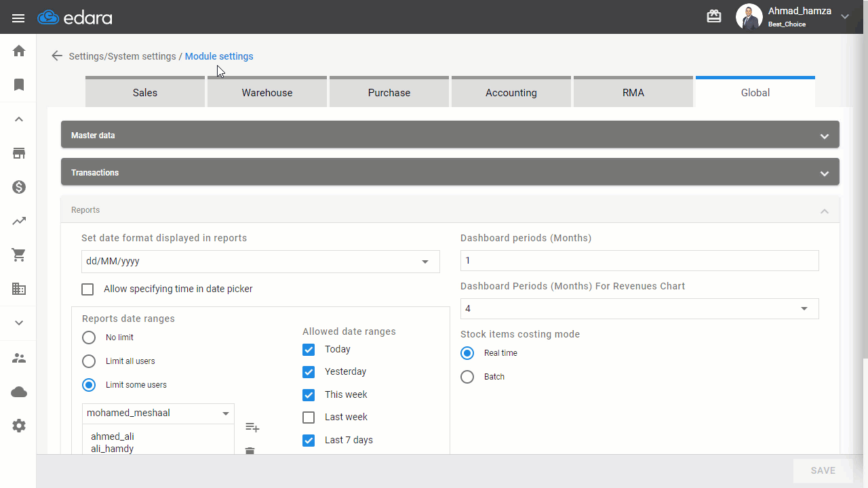This screenshot has height=488, width=868.
Task: Click Module settings breadcrumb link
Action: point(219,56)
